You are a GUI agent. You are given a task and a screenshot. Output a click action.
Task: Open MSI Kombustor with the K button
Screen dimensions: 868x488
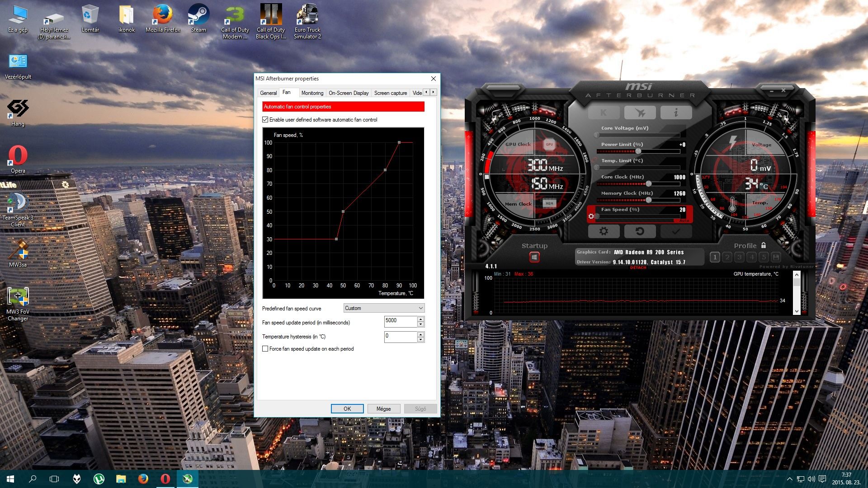pyautogui.click(x=604, y=113)
